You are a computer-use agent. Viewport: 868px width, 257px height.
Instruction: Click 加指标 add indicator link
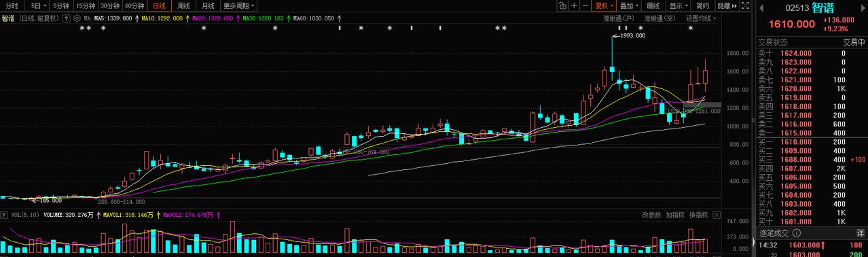pyautogui.click(x=674, y=215)
